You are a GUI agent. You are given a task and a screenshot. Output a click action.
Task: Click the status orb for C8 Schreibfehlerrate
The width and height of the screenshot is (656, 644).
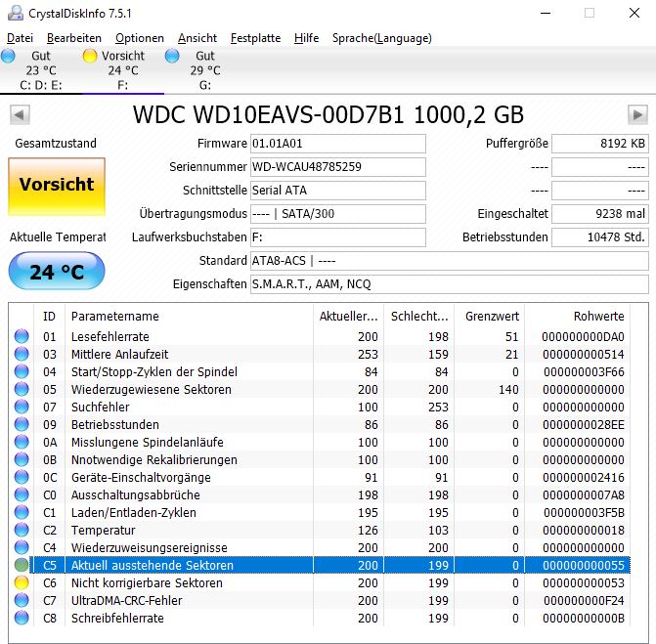pos(22,618)
